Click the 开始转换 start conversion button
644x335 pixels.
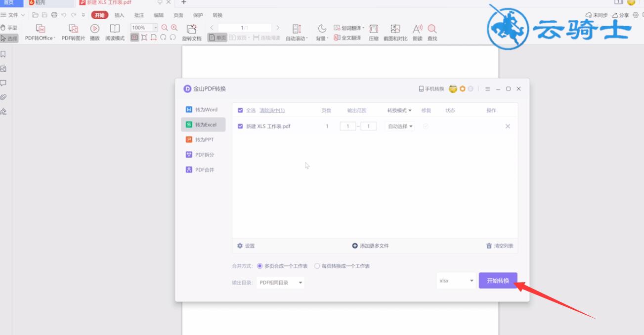[498, 281]
